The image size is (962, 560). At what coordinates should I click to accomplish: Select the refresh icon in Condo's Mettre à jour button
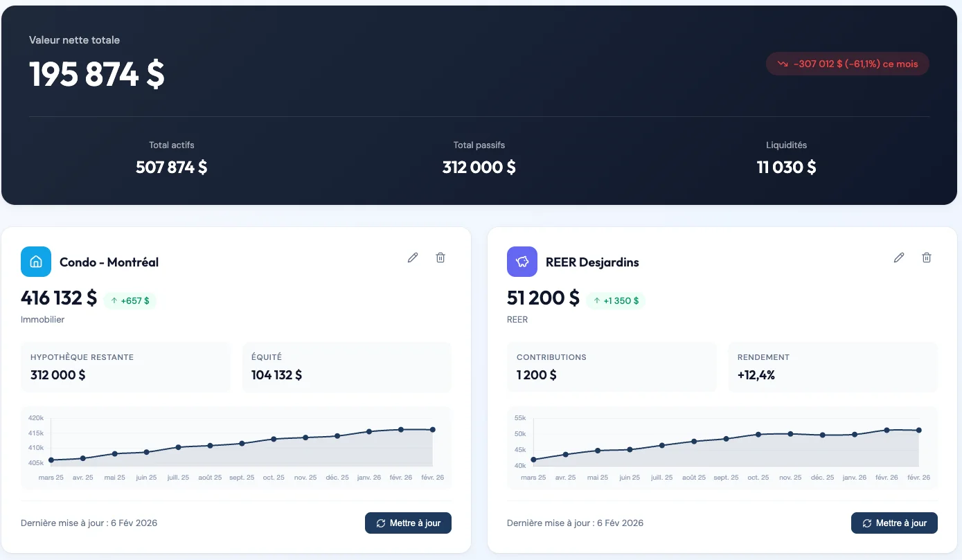[382, 523]
